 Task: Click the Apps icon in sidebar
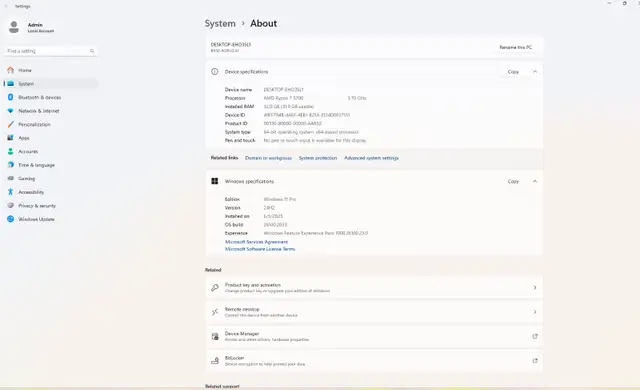[x=11, y=138]
